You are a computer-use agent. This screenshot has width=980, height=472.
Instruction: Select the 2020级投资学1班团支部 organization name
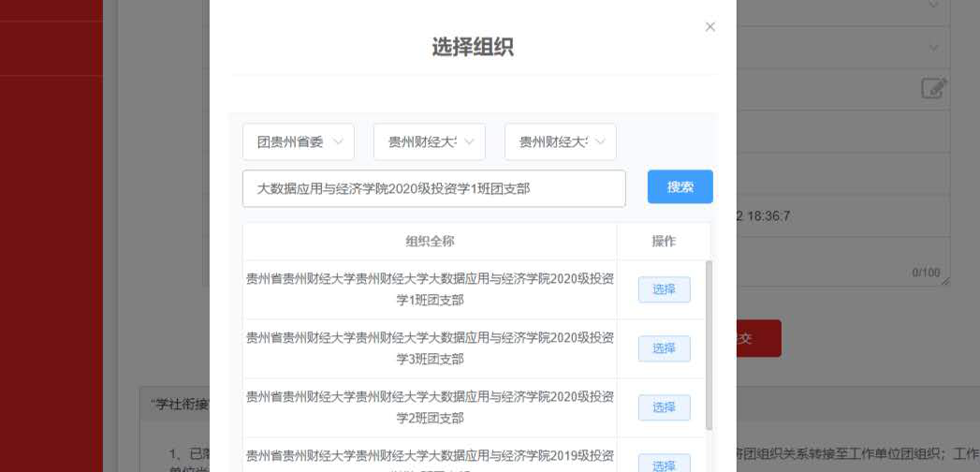click(430, 289)
